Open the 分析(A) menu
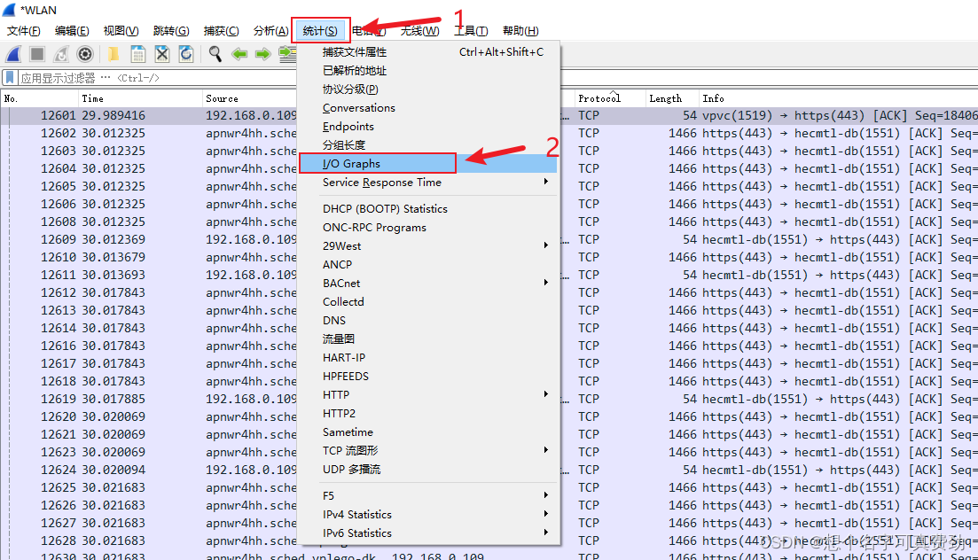Screen dimensions: 978x560 [270, 30]
